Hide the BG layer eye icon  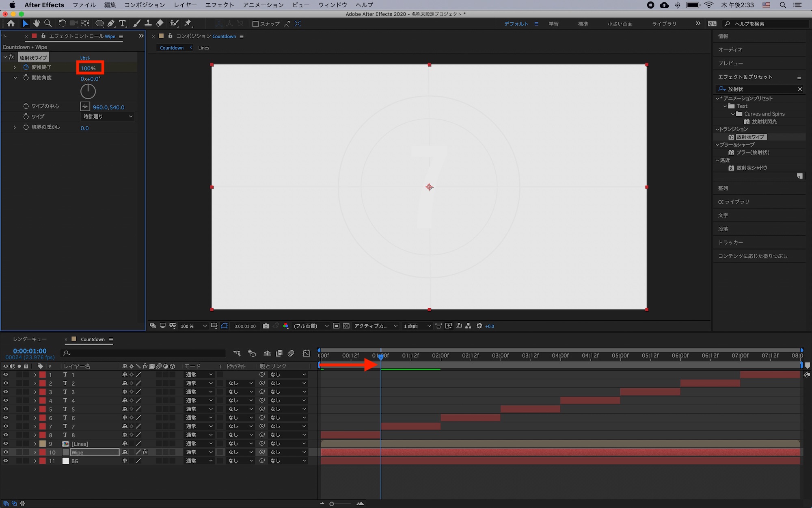tap(6, 461)
